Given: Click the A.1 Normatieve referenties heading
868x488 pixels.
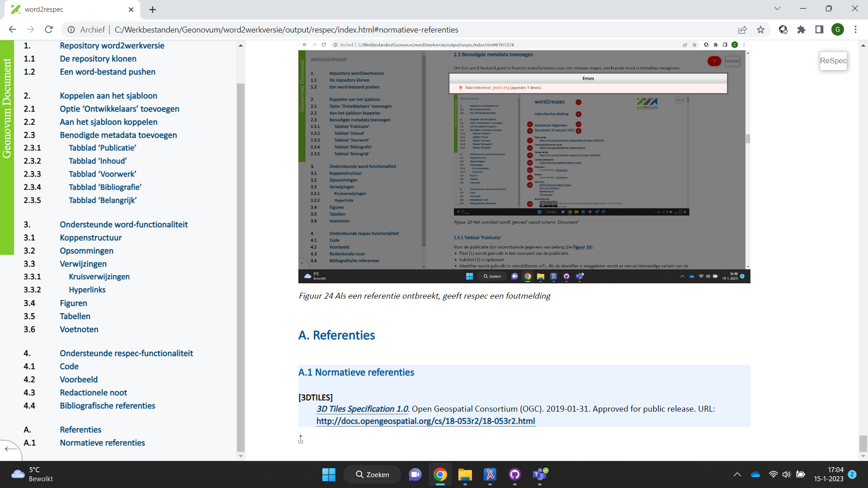Looking at the screenshot, I should point(356,372).
